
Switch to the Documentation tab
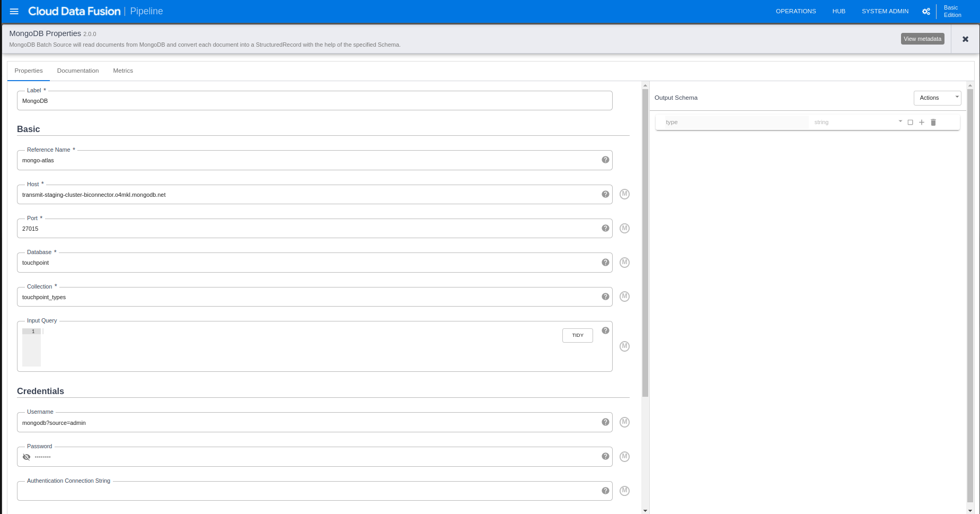pos(77,71)
